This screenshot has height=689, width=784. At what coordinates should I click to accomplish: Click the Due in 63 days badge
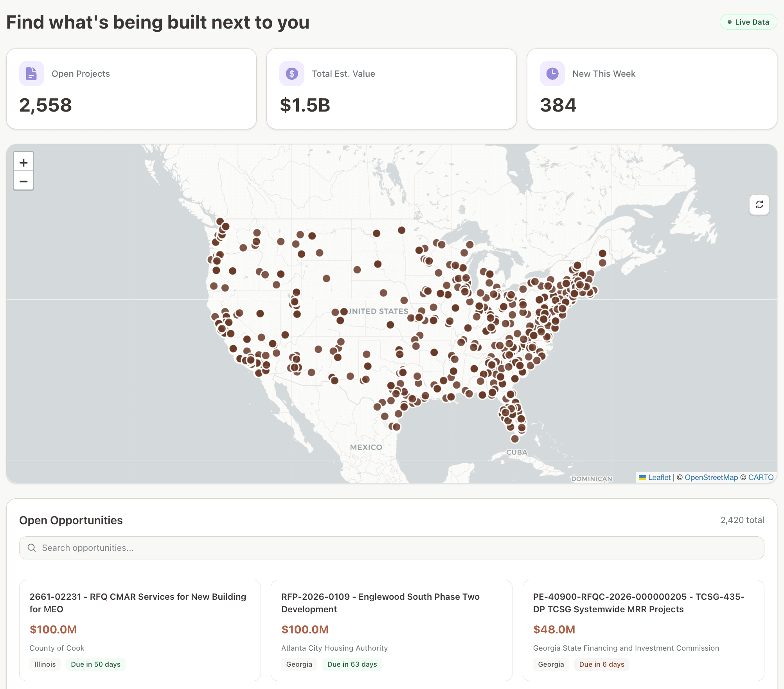pos(352,664)
